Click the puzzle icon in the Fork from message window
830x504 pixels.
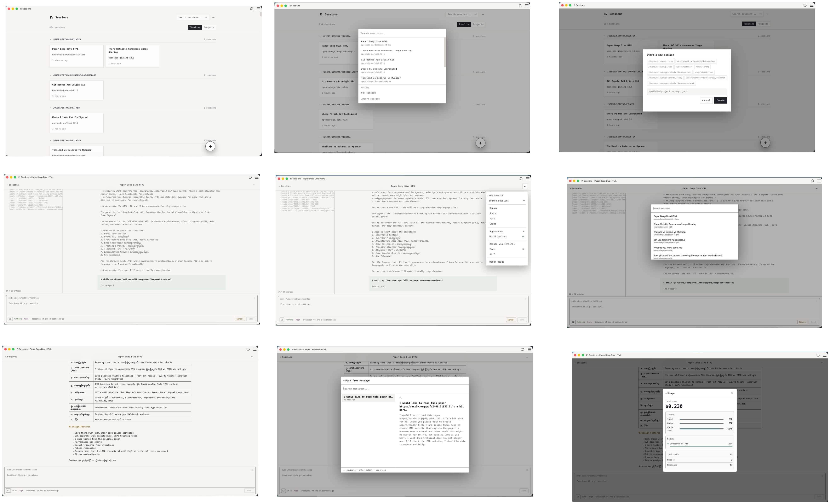coord(523,350)
